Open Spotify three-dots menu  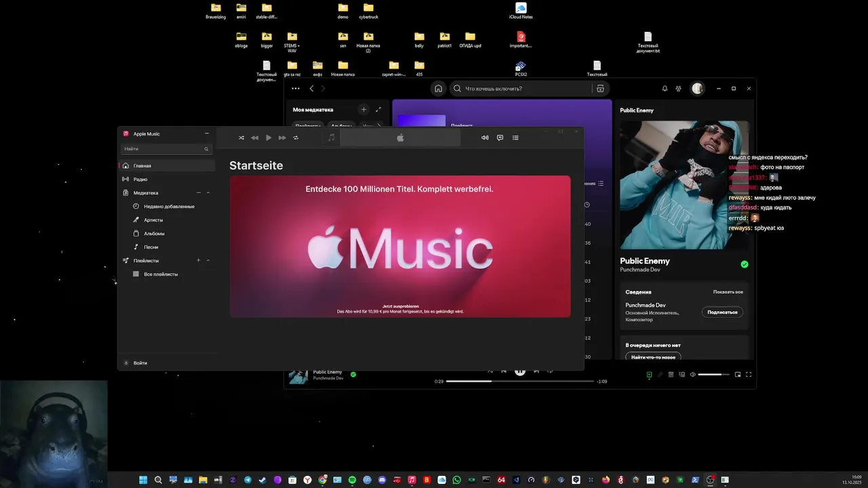(296, 88)
